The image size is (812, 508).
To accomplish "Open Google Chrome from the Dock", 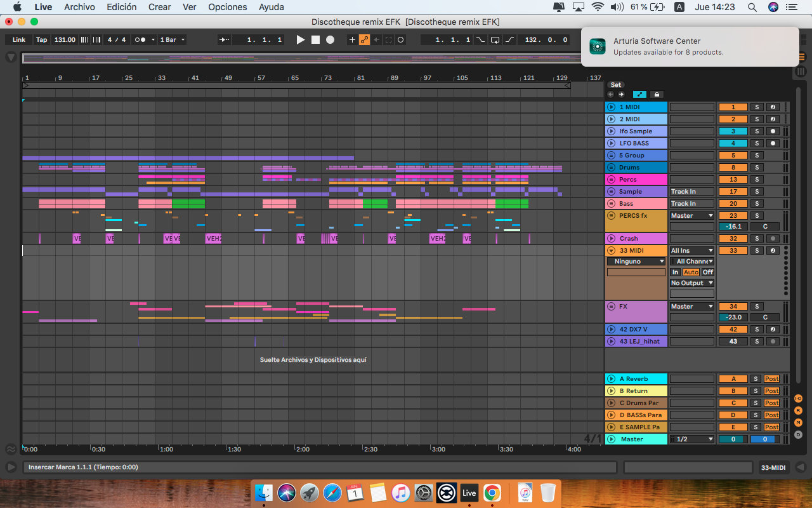I will point(492,492).
